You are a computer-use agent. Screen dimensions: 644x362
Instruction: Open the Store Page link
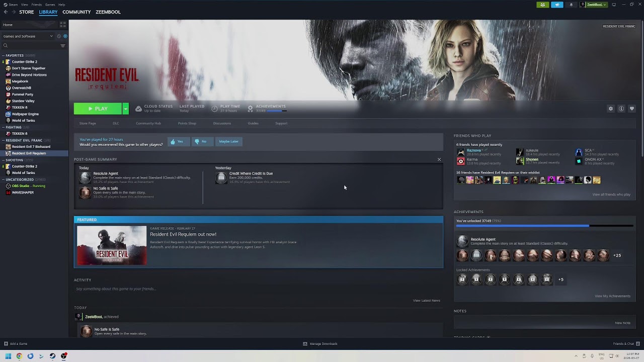coord(88,123)
